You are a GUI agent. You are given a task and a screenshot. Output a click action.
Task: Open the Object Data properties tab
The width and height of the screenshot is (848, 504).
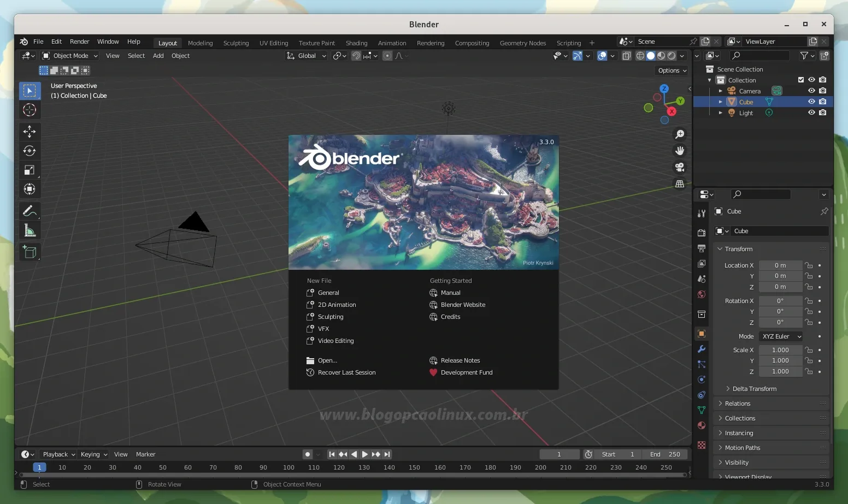[x=702, y=410]
